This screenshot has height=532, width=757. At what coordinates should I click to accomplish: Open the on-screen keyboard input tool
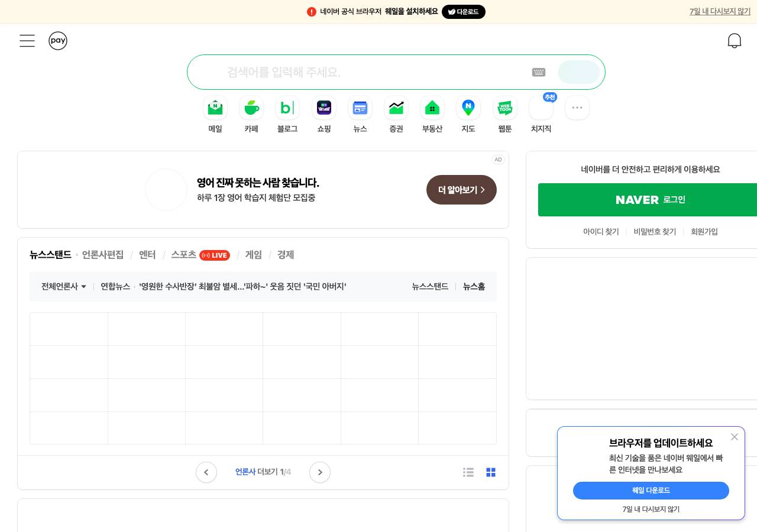(x=539, y=72)
